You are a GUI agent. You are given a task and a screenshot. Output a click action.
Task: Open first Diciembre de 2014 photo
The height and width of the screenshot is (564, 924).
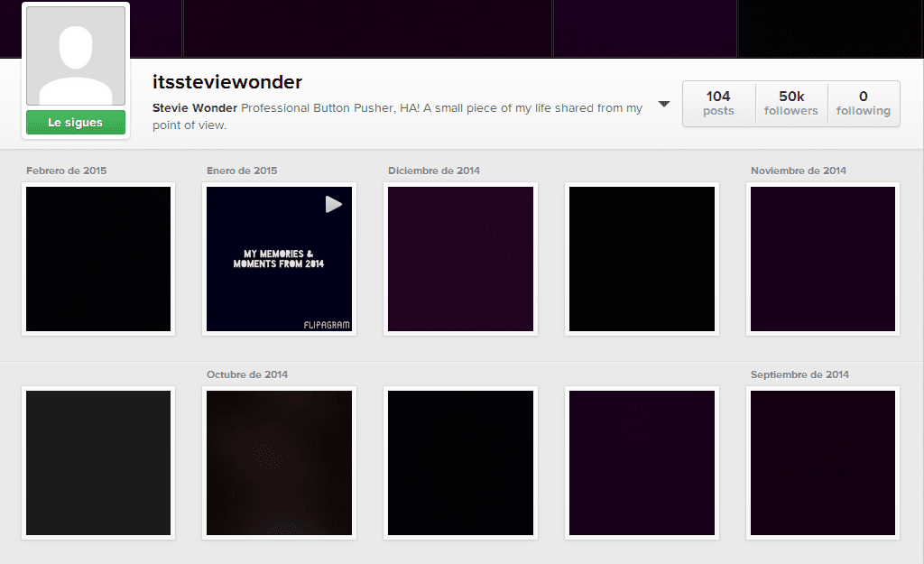[x=461, y=259]
